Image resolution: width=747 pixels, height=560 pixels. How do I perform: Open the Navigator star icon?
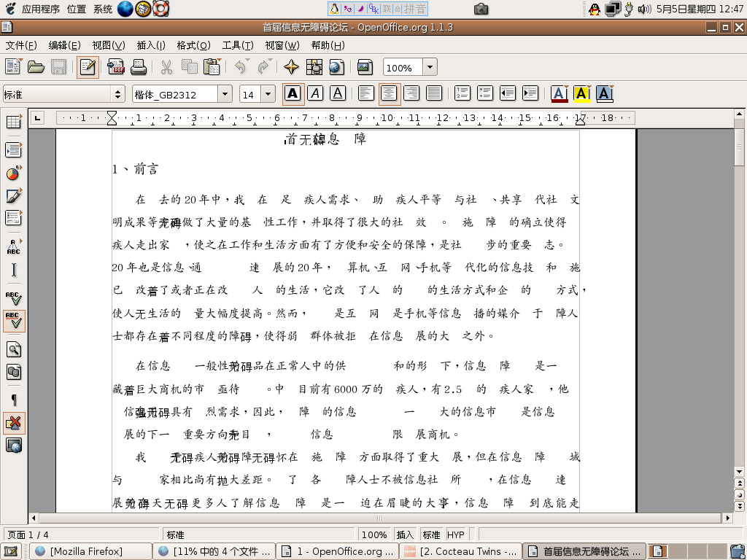[x=291, y=67]
